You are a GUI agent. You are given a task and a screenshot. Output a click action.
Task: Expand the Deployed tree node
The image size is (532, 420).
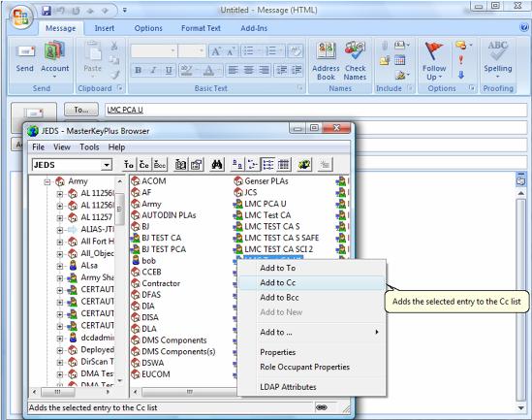[60, 350]
